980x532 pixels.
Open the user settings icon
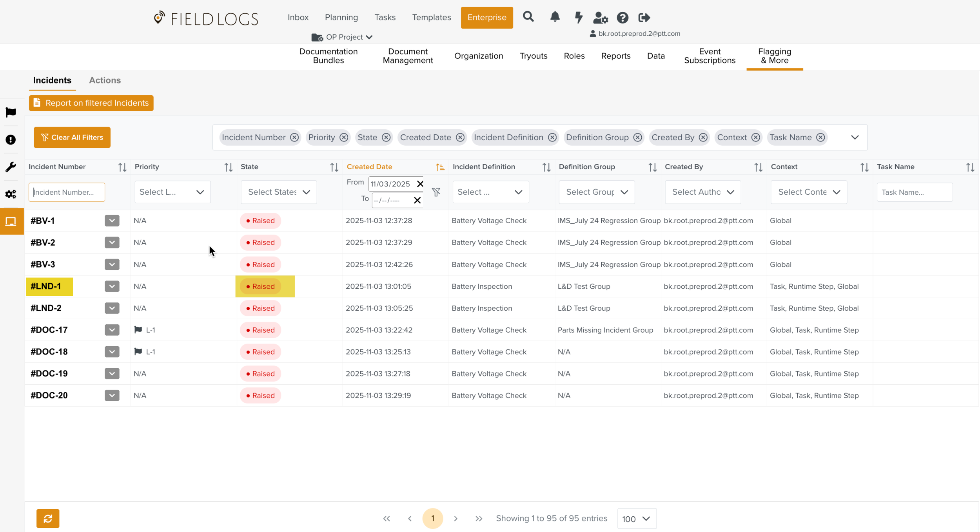click(x=600, y=18)
